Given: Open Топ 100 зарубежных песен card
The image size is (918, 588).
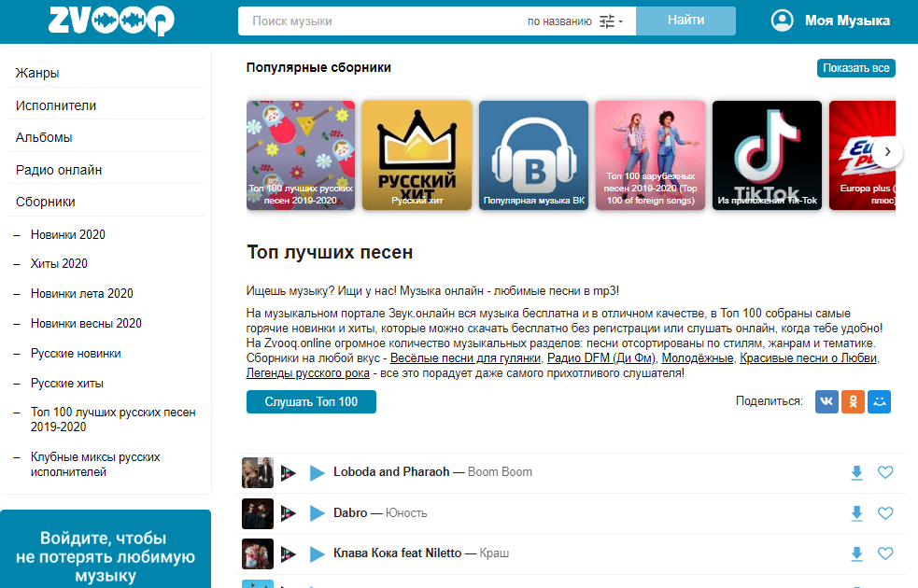Looking at the screenshot, I should [651, 155].
